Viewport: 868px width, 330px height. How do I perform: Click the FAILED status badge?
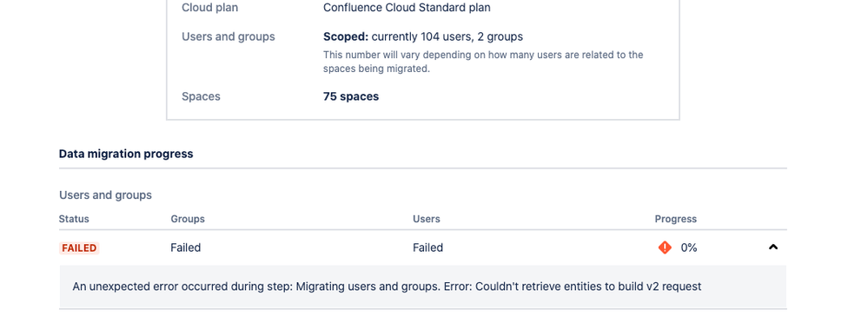79,248
